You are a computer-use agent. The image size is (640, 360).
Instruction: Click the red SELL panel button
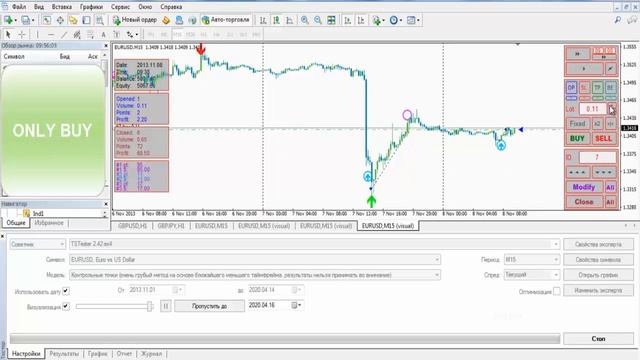(604, 138)
